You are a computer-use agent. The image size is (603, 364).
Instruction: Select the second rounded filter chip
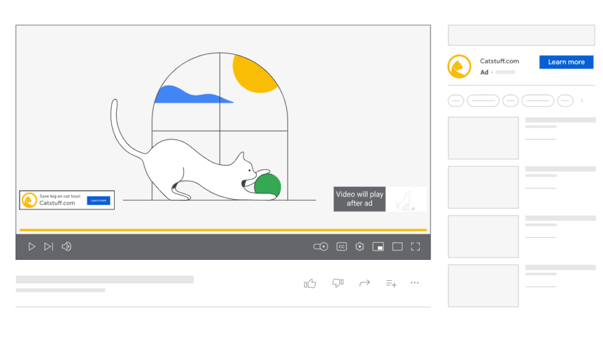click(x=483, y=100)
